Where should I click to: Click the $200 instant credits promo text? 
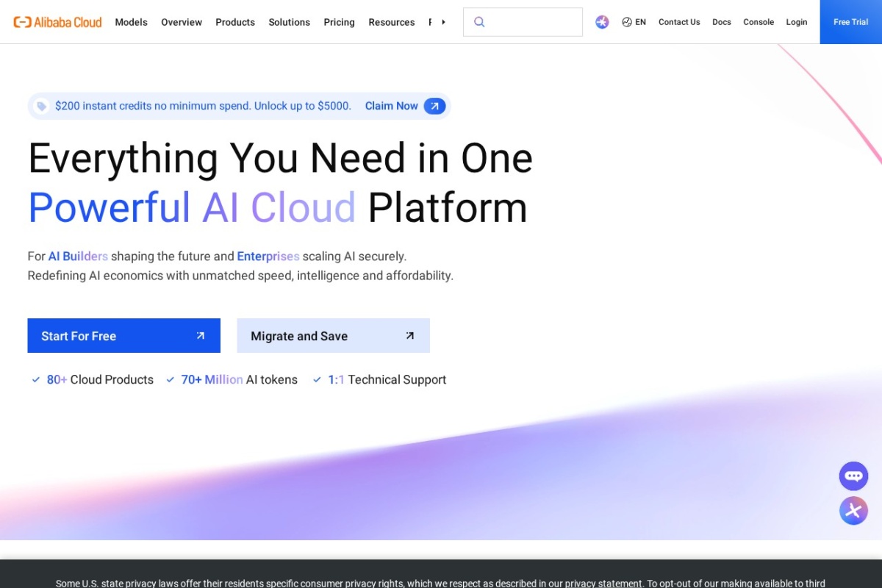coord(203,106)
